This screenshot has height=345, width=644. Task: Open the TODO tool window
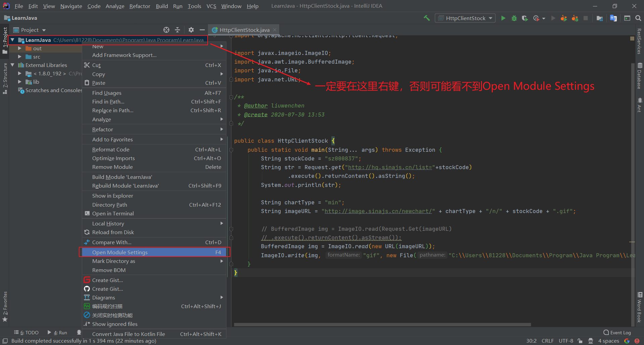point(29,332)
